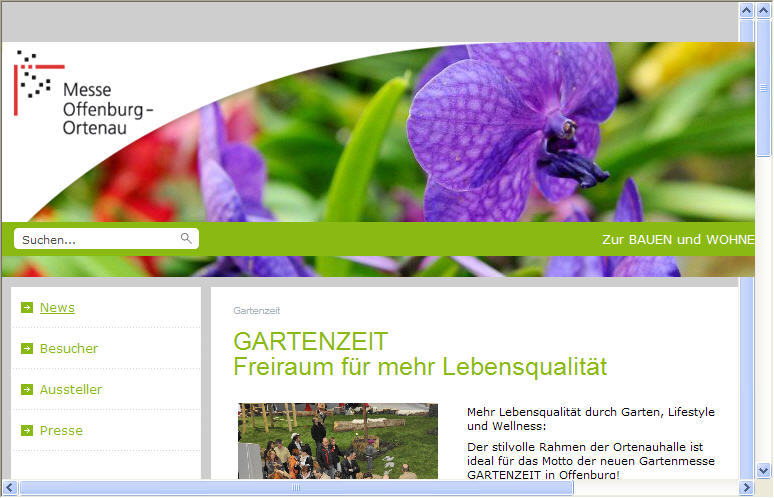
Task: Click the Messe Offenburg-Ortenau logo
Action: pyautogui.click(x=83, y=93)
